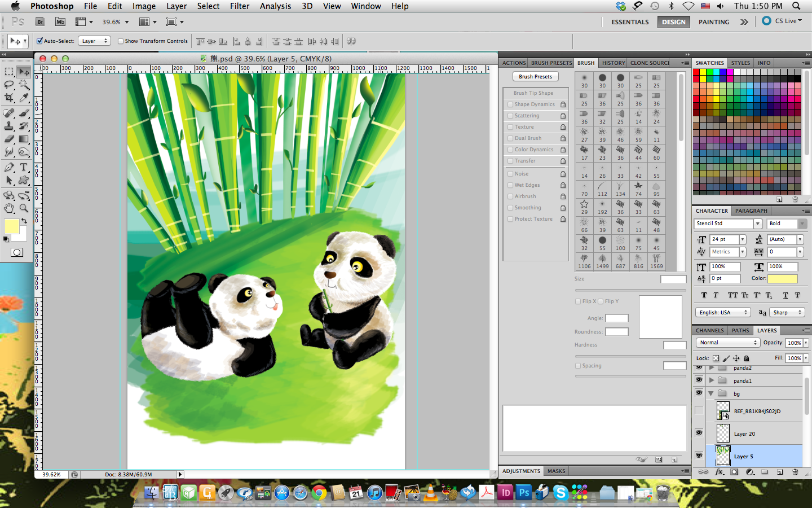The image size is (812, 508).
Task: Swap foreground and background colors
Action: coord(24,221)
